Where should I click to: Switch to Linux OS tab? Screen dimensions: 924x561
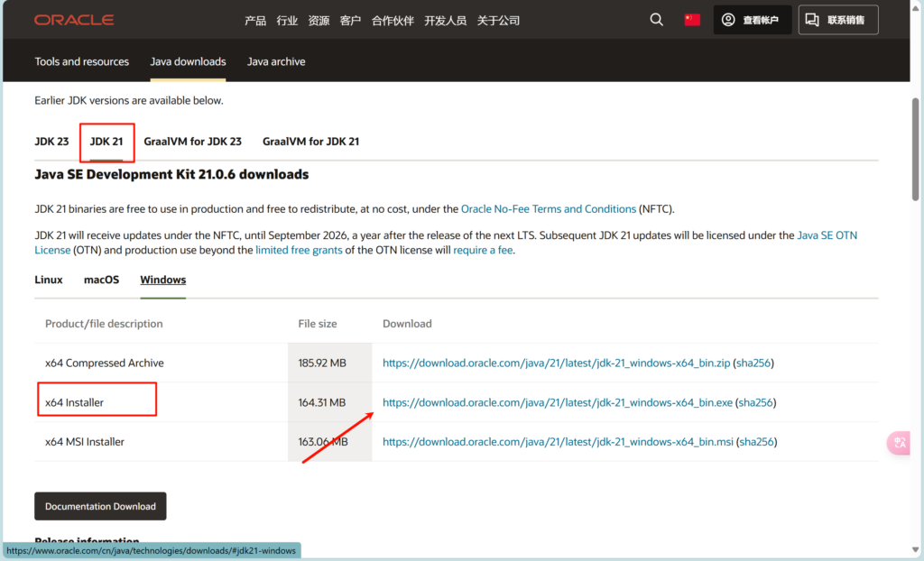pos(49,280)
